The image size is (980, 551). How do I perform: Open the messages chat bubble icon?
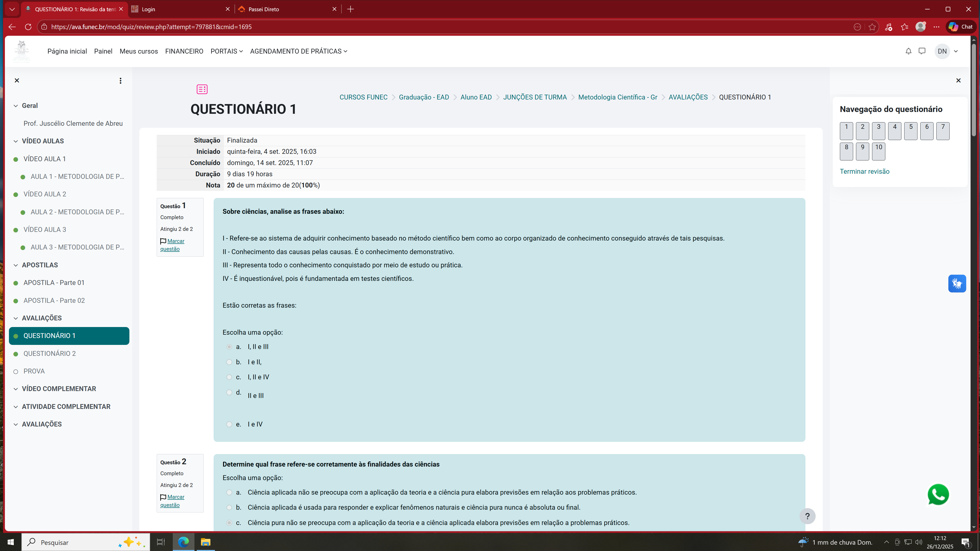pos(922,51)
